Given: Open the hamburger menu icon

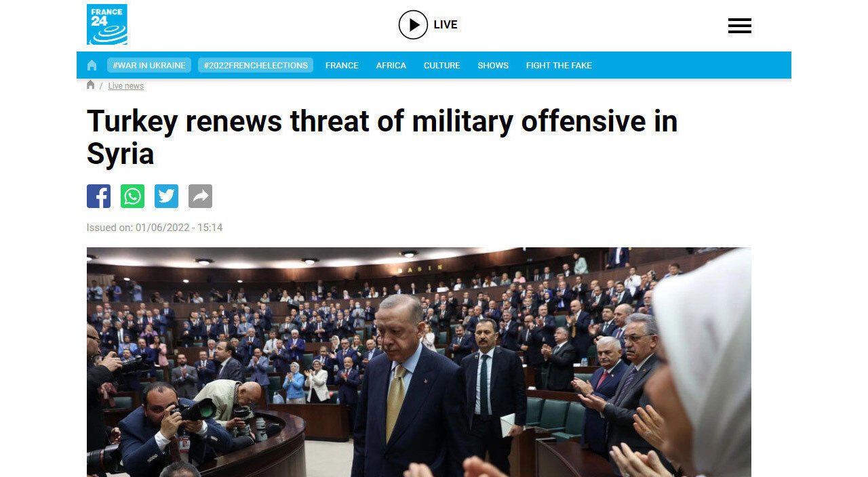Looking at the screenshot, I should pyautogui.click(x=740, y=26).
